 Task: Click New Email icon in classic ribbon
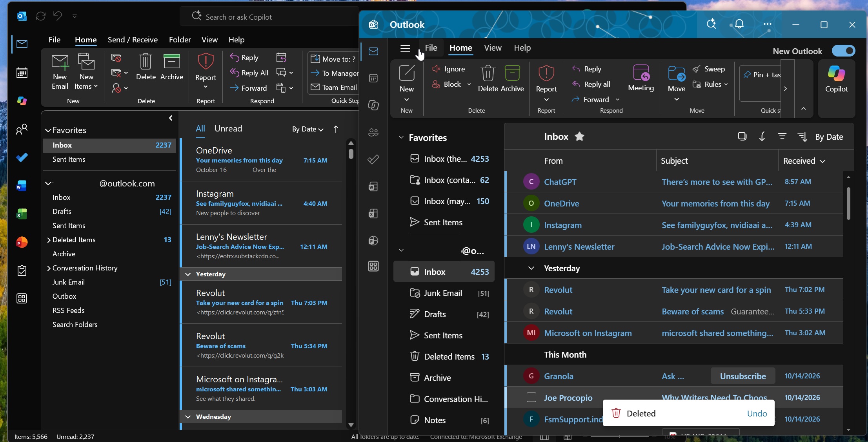tap(60, 62)
